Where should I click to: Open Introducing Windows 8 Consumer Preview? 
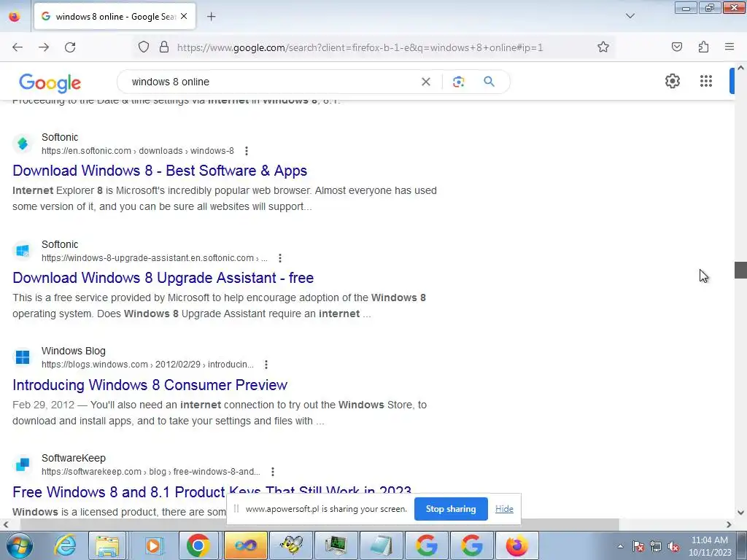pos(150,385)
